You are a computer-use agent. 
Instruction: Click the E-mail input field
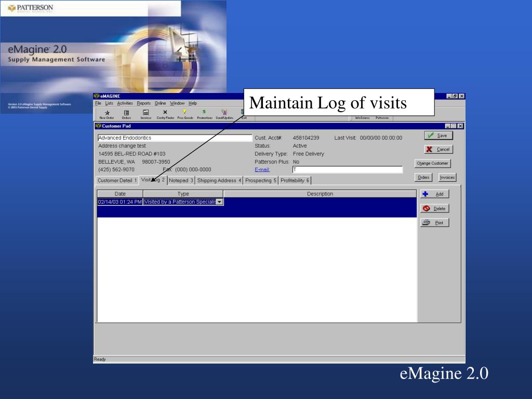[x=348, y=170]
